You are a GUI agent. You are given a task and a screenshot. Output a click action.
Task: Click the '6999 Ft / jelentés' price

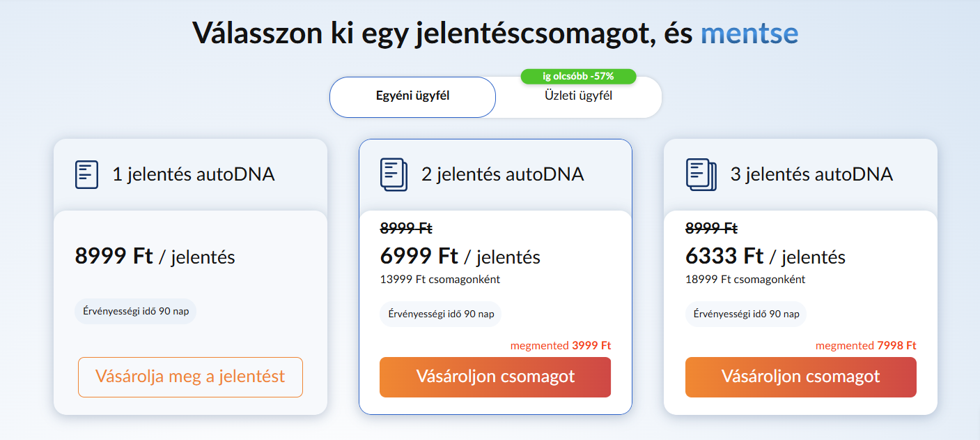[460, 257]
